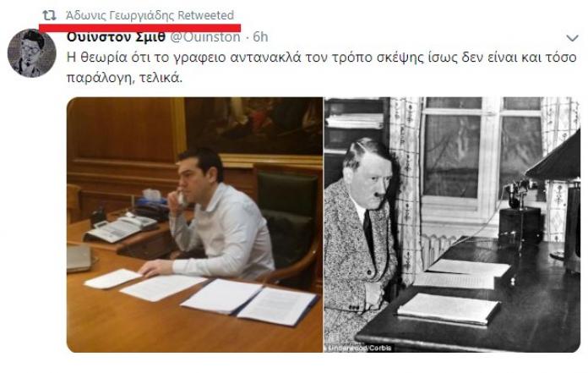This screenshot has width=588, height=373.
Task: Click the word Retweeted
Action: pyautogui.click(x=205, y=15)
